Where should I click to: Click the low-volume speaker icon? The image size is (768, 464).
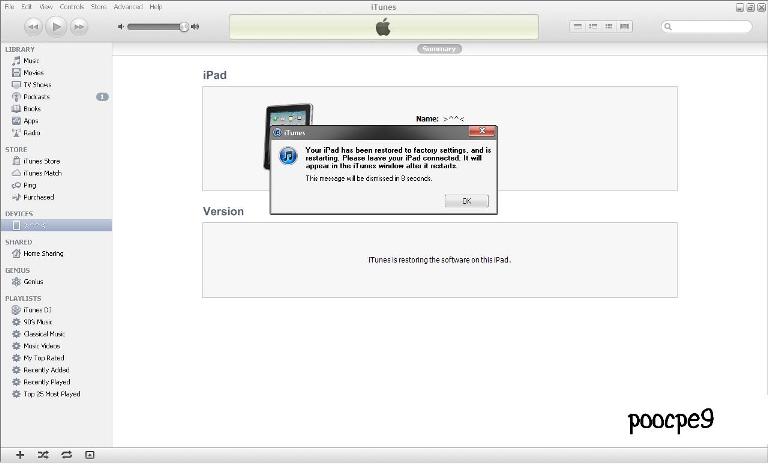click(x=121, y=27)
